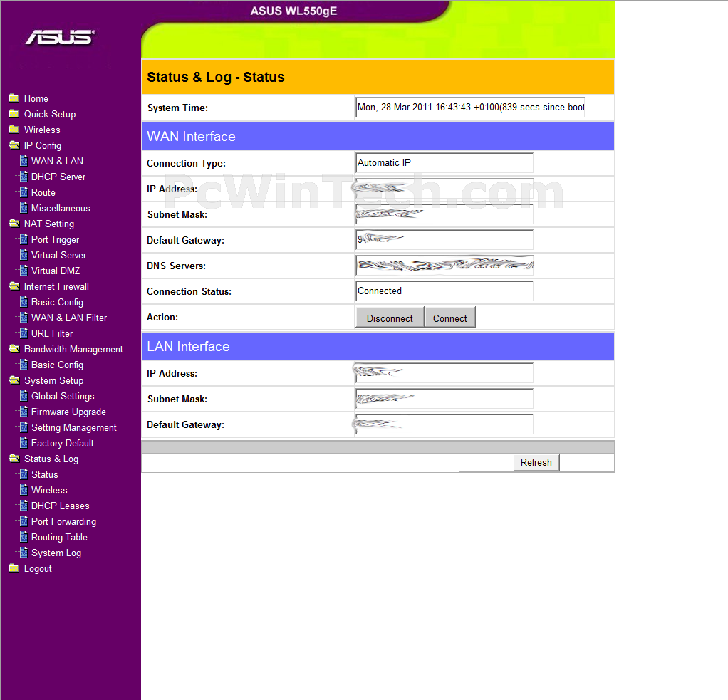
Task: Click the page icon beside DHCP Server
Action: tap(24, 177)
